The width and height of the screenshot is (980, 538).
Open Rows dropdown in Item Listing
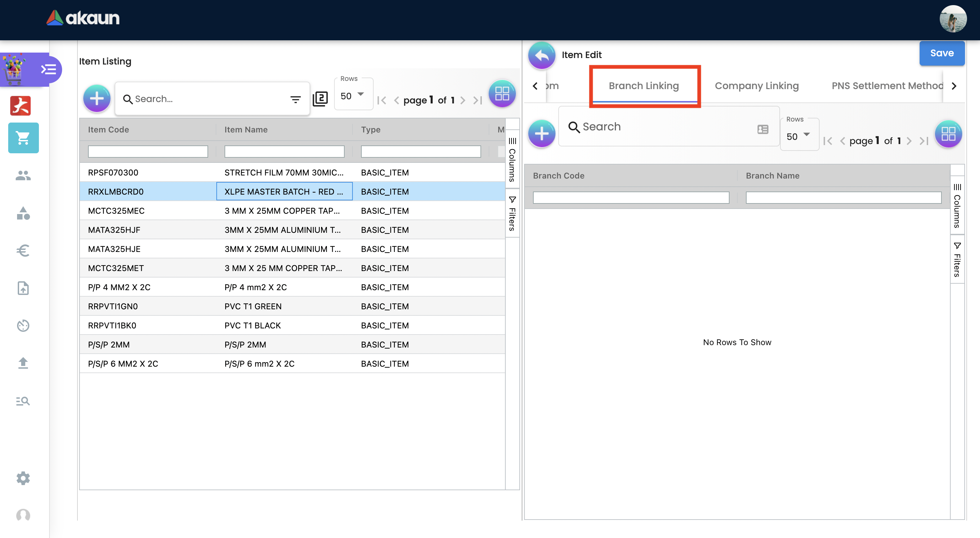(x=353, y=96)
